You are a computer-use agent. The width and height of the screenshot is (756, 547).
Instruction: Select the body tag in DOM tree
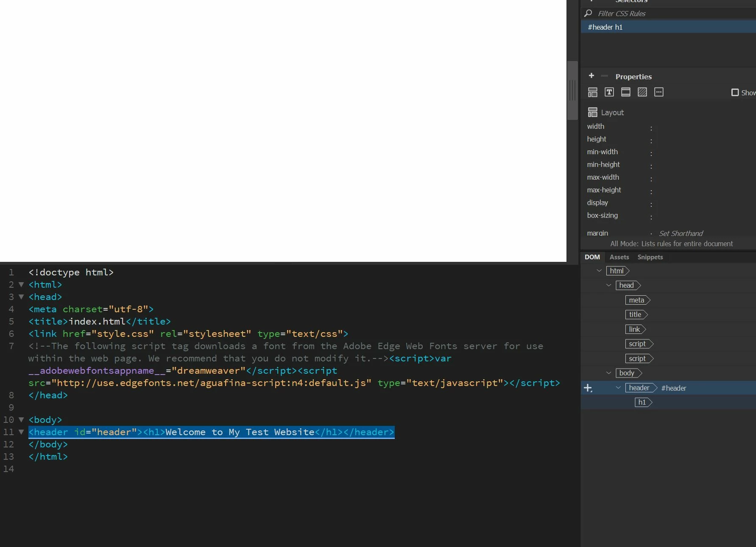pyautogui.click(x=628, y=373)
